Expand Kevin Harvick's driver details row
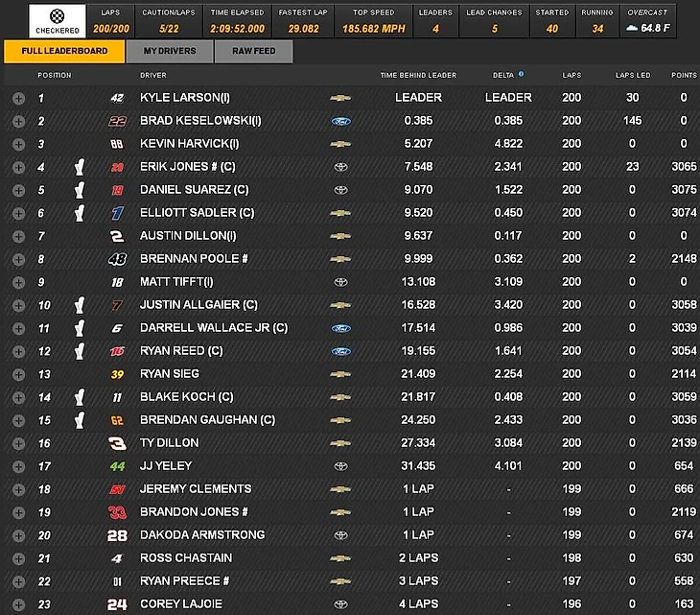 18,144
